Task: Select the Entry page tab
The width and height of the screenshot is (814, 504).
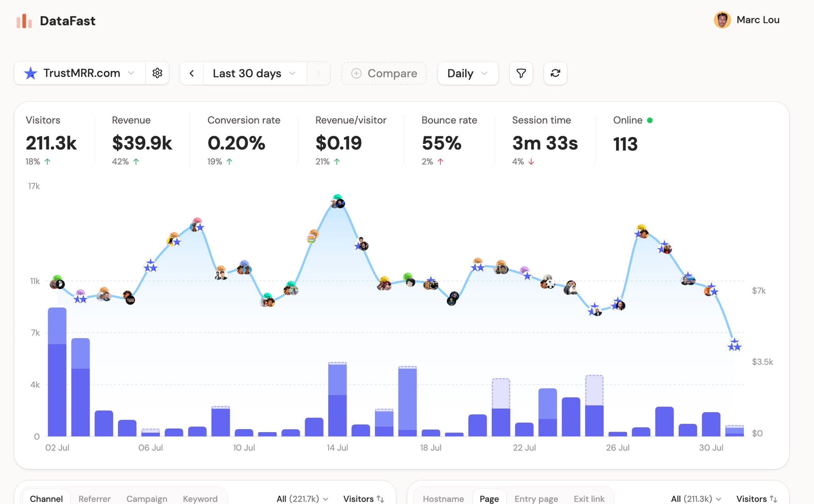Action: point(536,498)
